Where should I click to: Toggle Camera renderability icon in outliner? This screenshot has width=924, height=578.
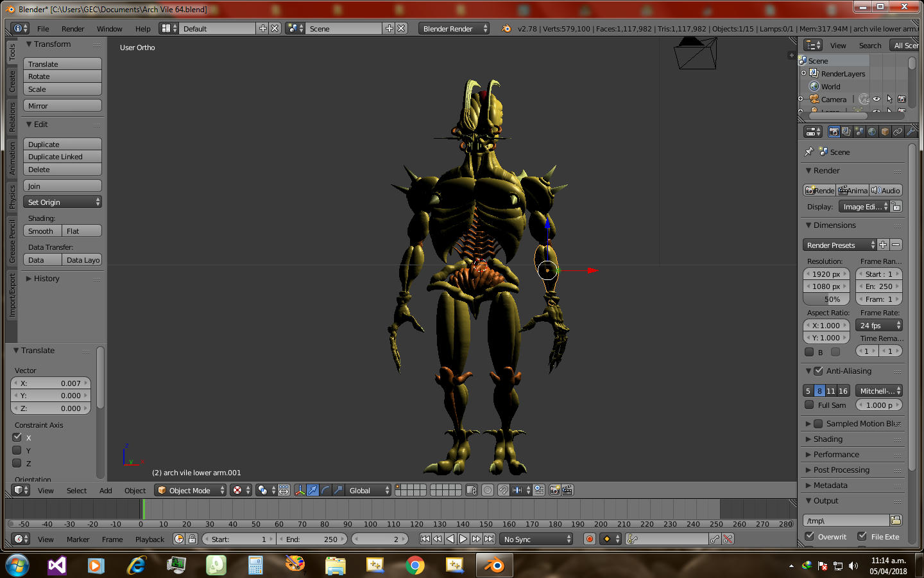[902, 99]
